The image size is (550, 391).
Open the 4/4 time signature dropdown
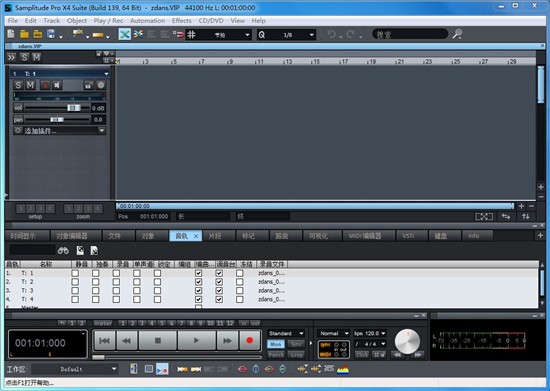coord(383,344)
